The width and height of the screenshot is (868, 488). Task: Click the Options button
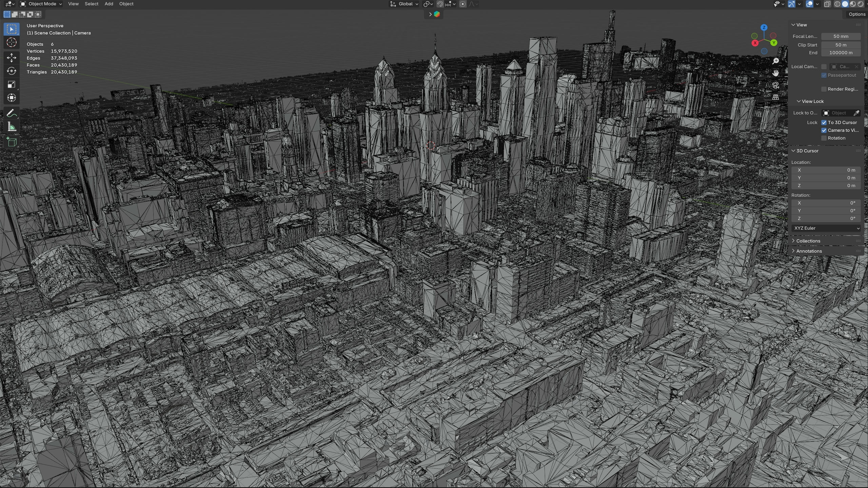tap(857, 14)
